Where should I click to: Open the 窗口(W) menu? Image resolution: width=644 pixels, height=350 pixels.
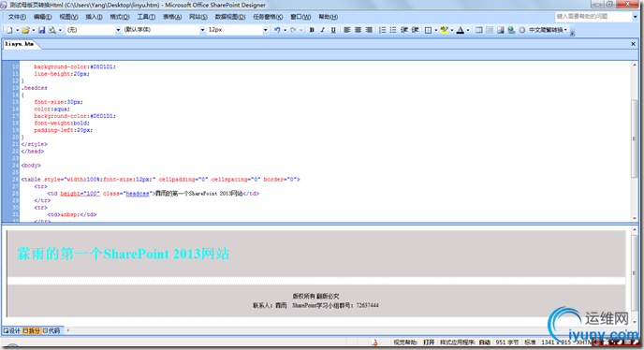pyautogui.click(x=300, y=17)
